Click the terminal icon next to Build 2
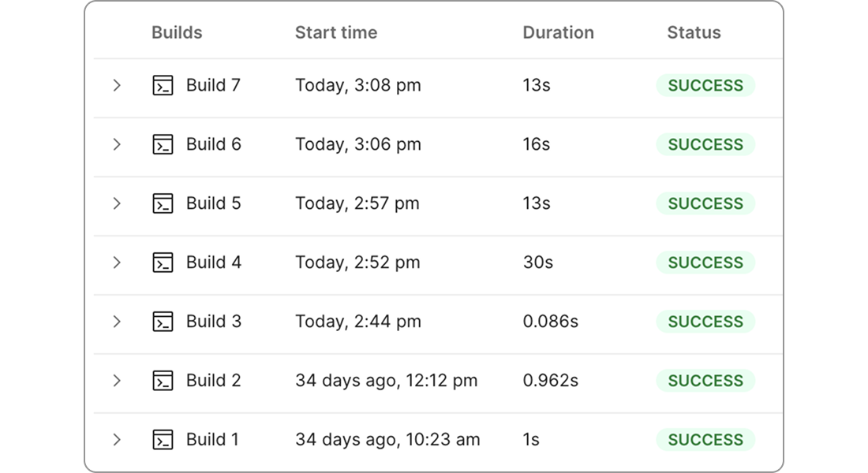 [x=163, y=381]
